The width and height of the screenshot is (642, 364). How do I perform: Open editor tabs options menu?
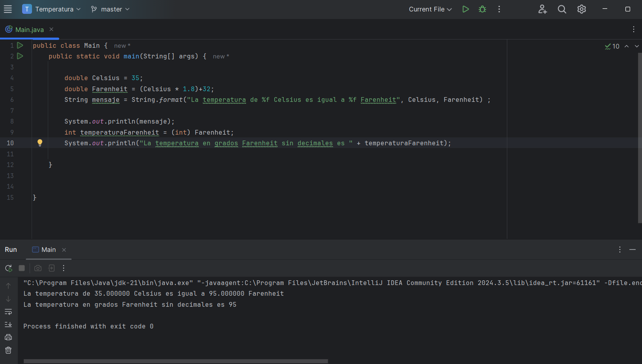[x=634, y=29]
